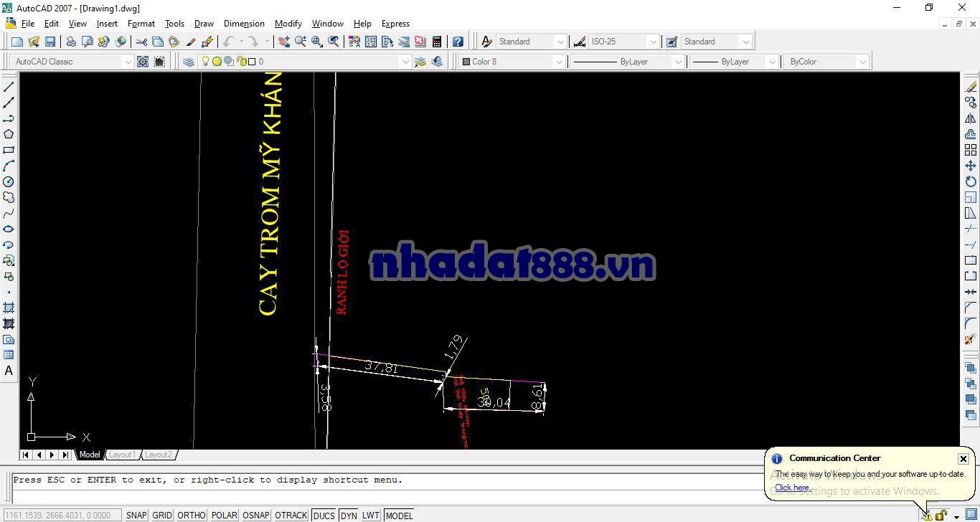Enable GRID display in status bar
The width and height of the screenshot is (980, 522).
pos(162,515)
